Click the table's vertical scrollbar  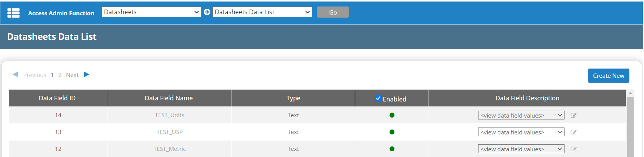click(x=630, y=126)
